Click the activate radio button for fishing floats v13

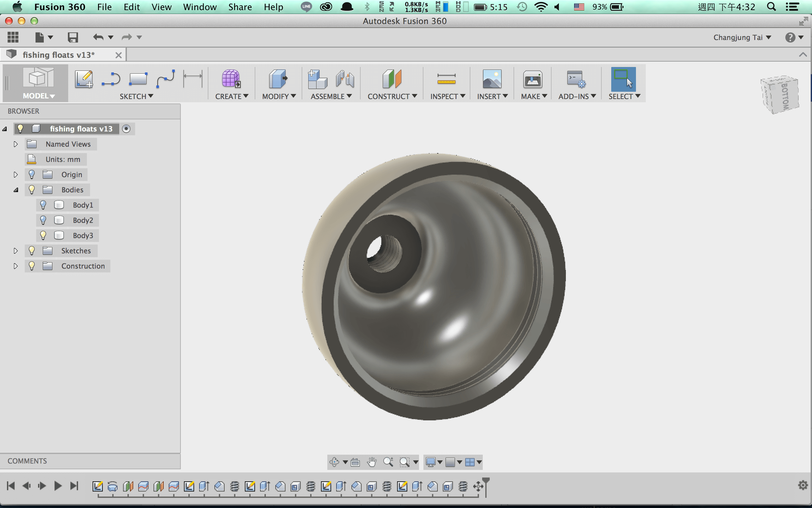coord(126,129)
